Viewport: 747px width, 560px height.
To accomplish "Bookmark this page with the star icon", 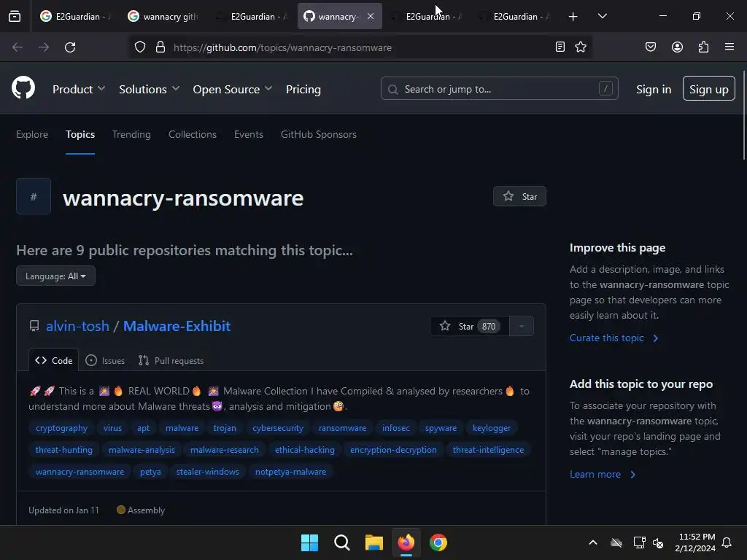I will 580,47.
